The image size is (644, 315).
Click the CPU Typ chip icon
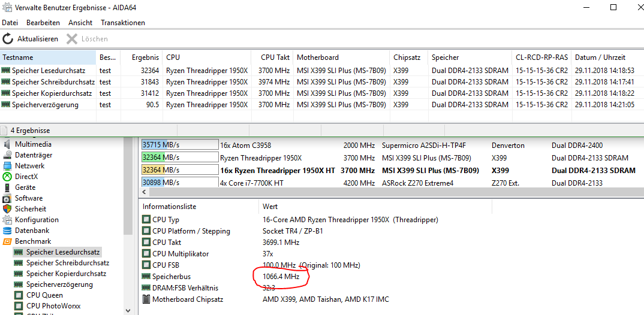coord(146,219)
